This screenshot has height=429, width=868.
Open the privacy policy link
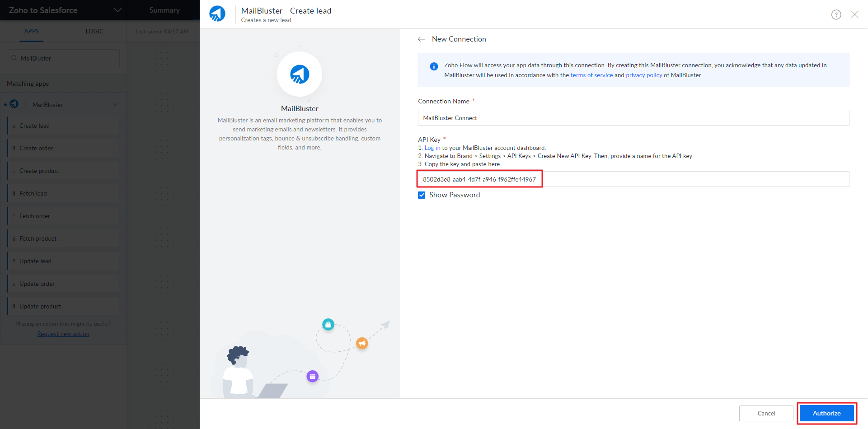(644, 75)
